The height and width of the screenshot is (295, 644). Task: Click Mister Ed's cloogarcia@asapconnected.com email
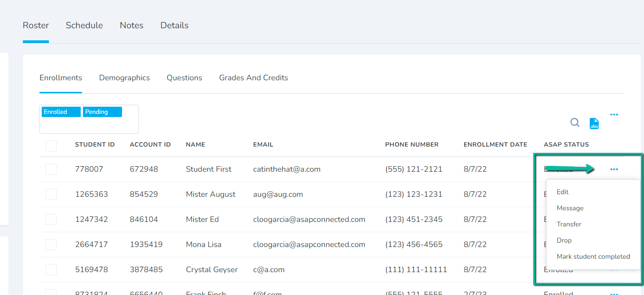point(309,219)
